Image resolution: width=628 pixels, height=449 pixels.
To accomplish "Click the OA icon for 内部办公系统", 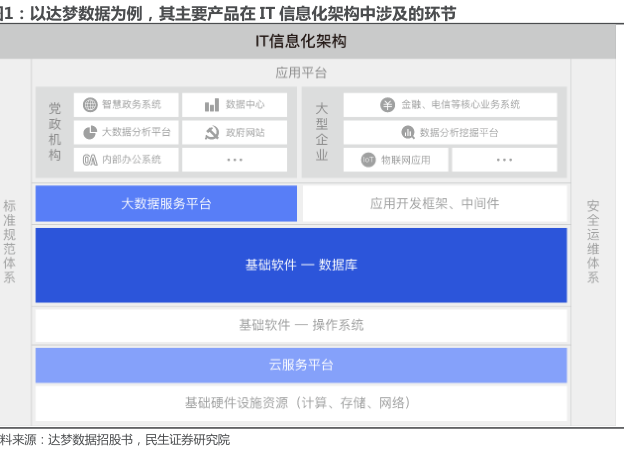I will click(90, 159).
